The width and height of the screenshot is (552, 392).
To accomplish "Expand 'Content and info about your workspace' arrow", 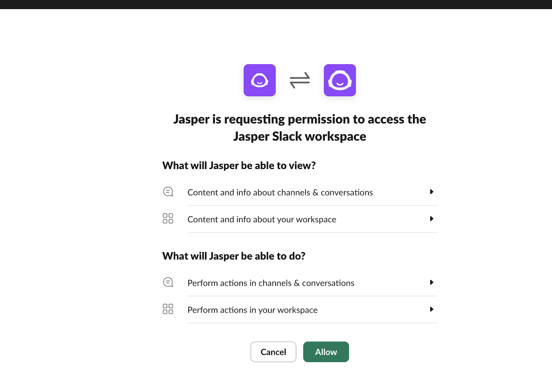I will (x=431, y=219).
